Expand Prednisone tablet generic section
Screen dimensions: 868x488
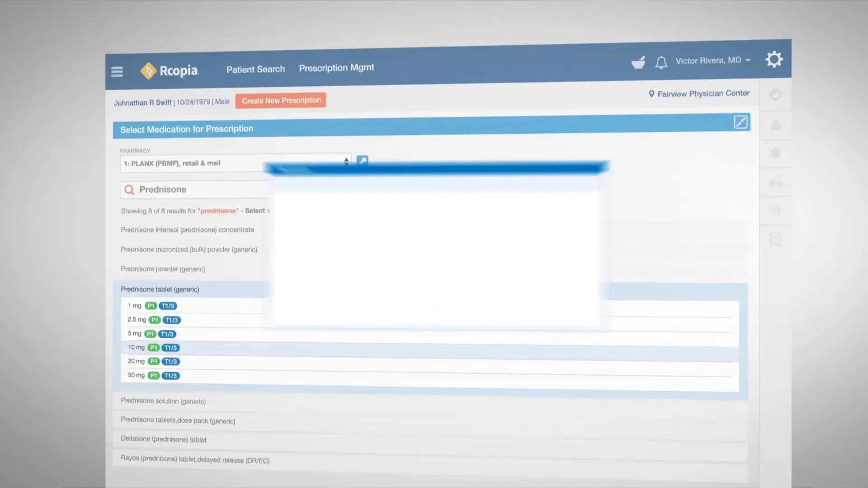[x=160, y=289]
